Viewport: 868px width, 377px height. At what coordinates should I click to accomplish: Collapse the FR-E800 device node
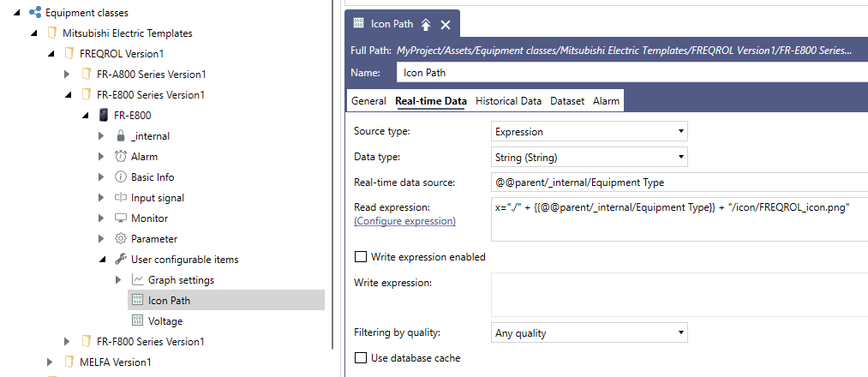click(85, 116)
